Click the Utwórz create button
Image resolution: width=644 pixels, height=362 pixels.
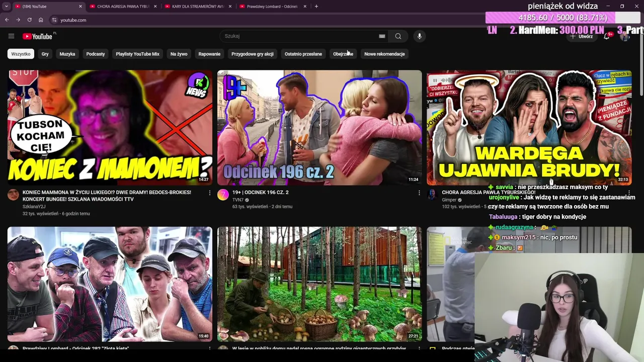pos(582,36)
